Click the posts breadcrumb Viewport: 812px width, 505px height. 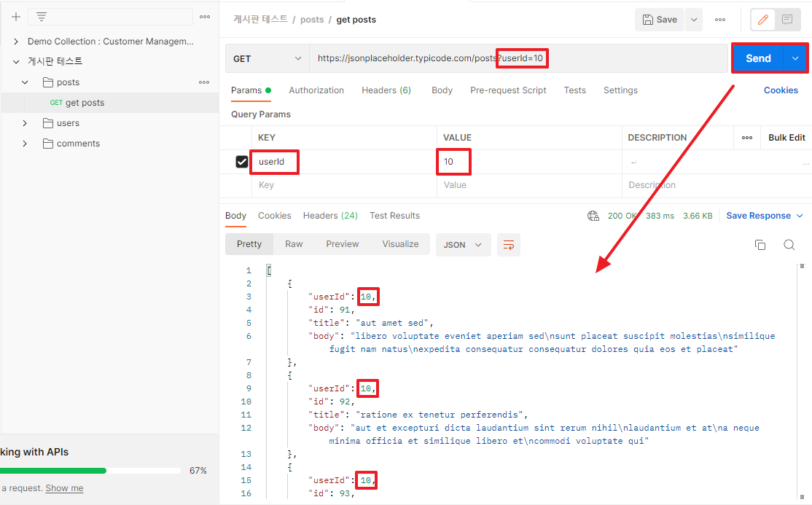click(x=312, y=20)
